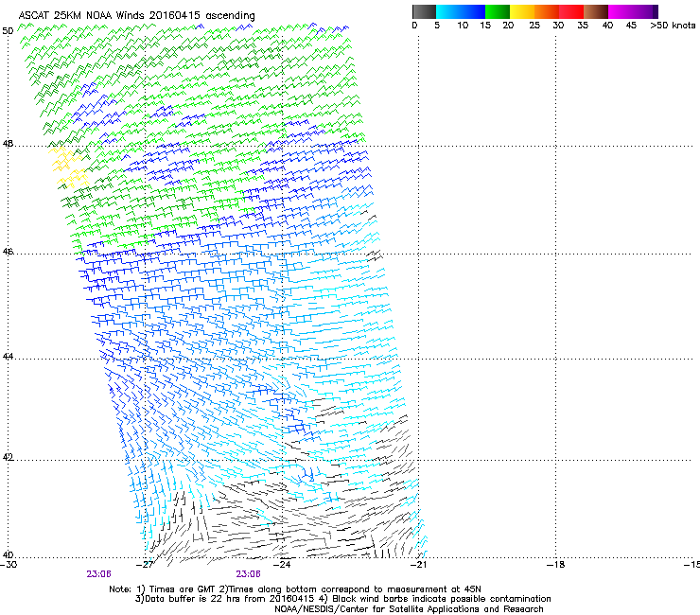Image resolution: width=700 pixels, height=615 pixels.
Task: Click the "25" legend label under the color bar
Action: pyautogui.click(x=534, y=26)
